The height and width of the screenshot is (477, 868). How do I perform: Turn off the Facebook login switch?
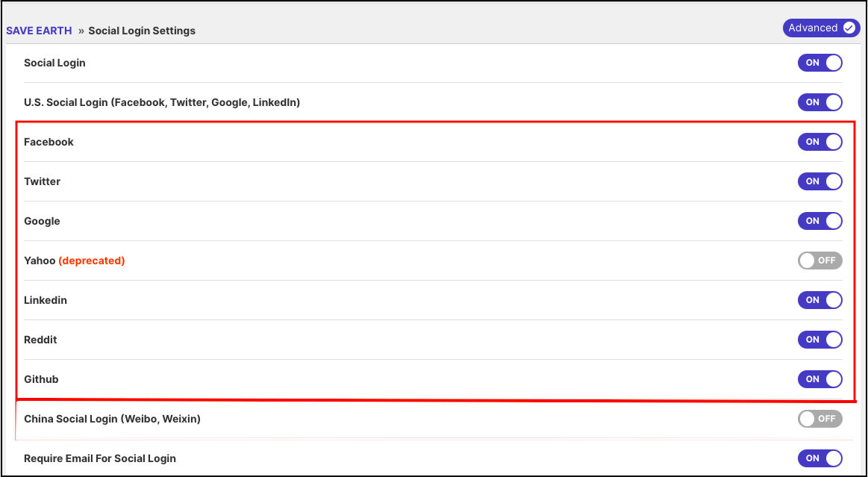[x=819, y=142]
